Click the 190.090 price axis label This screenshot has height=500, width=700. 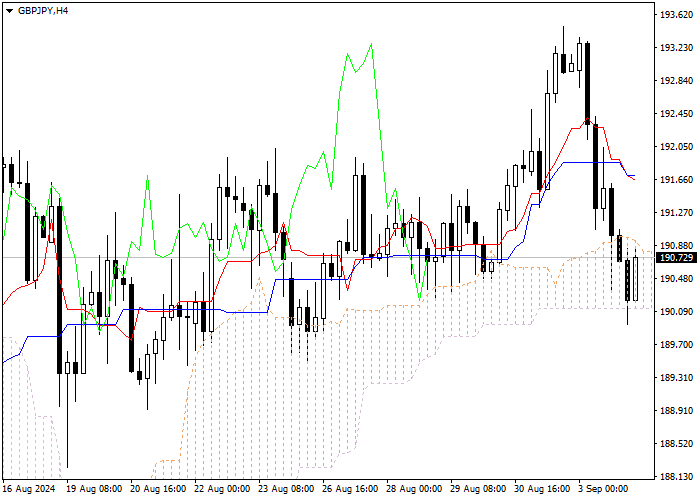point(676,312)
